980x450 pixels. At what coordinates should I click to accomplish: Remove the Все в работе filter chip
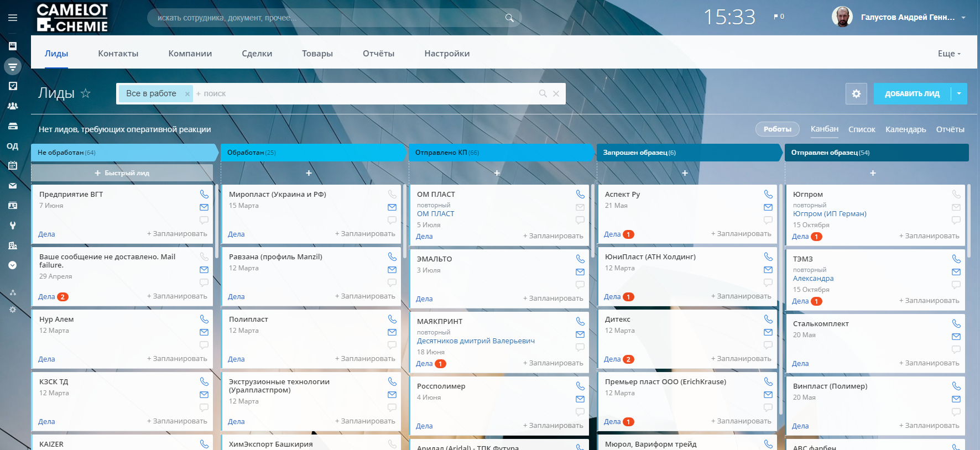point(187,94)
